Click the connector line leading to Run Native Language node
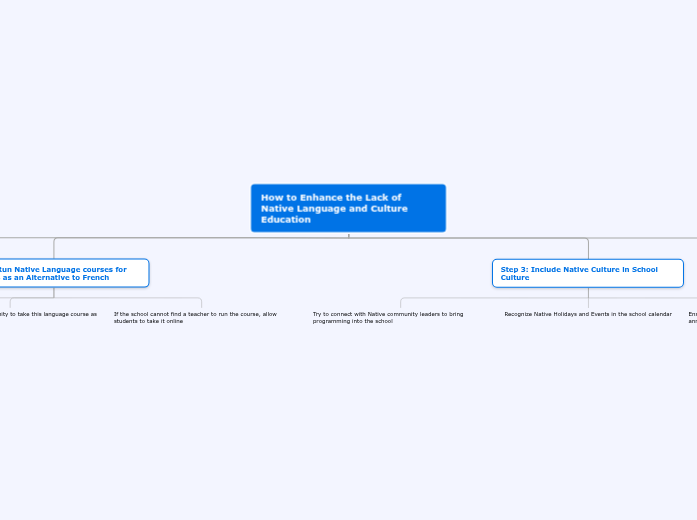697x520 pixels. point(54,248)
